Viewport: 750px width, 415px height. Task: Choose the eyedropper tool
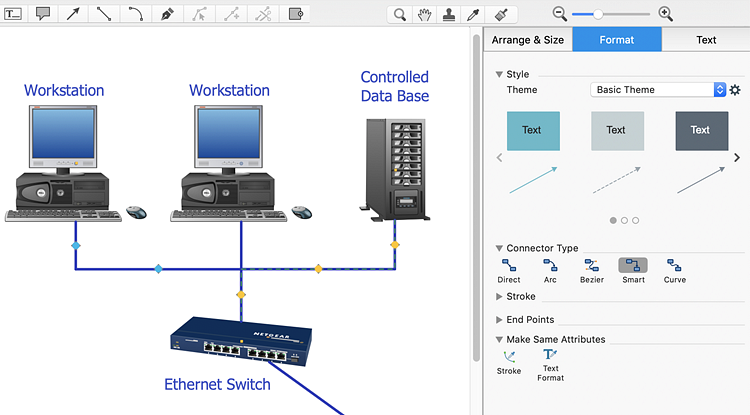coord(473,15)
